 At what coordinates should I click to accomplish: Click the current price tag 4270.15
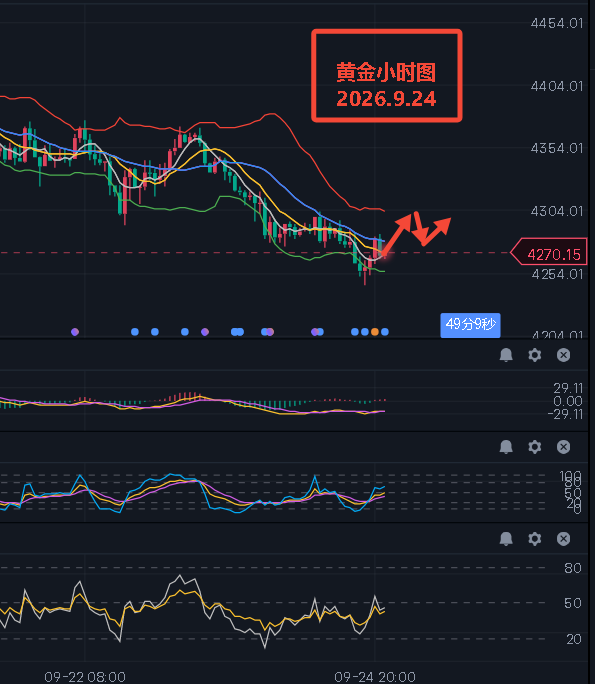tap(549, 254)
